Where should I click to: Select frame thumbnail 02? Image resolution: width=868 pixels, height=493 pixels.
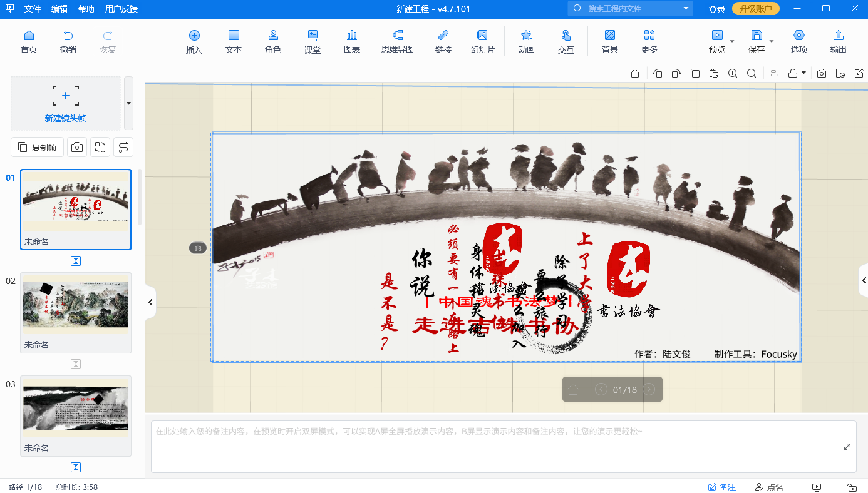tap(76, 313)
